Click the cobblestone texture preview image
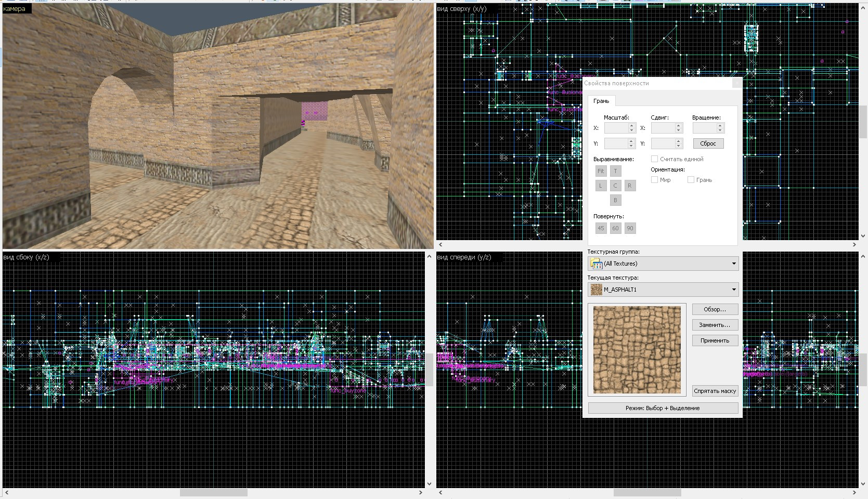This screenshot has width=868, height=499. pos(637,349)
